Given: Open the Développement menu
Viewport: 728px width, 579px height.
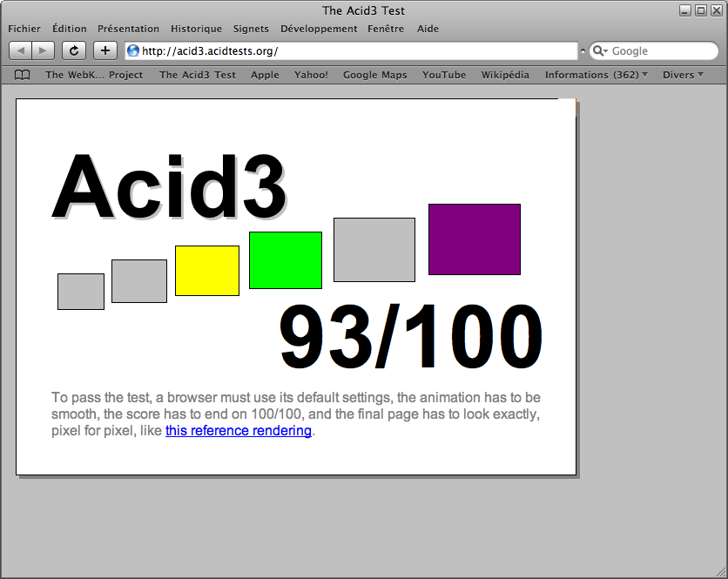Looking at the screenshot, I should 319,29.
